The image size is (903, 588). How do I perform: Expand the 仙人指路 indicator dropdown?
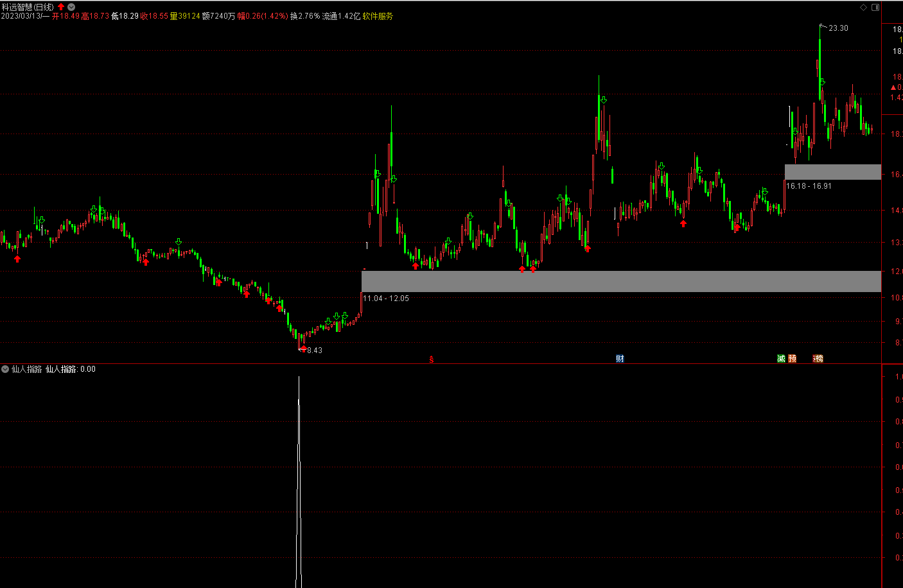pos(5,369)
